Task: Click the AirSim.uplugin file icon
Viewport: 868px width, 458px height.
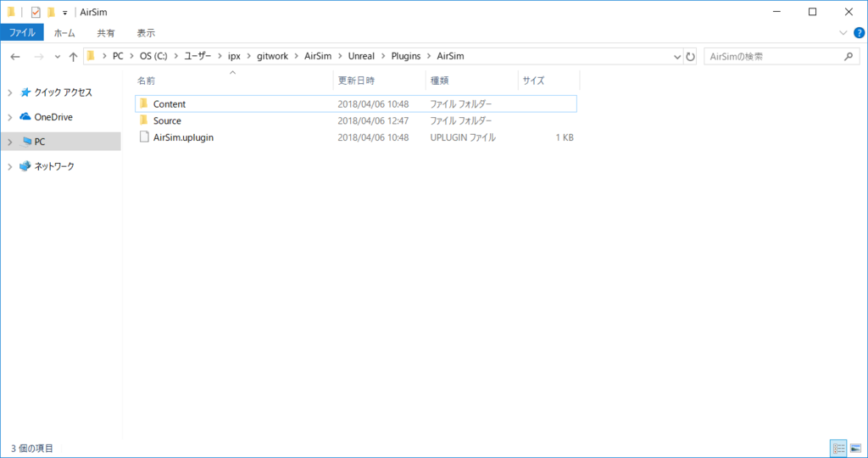Action: 144,137
